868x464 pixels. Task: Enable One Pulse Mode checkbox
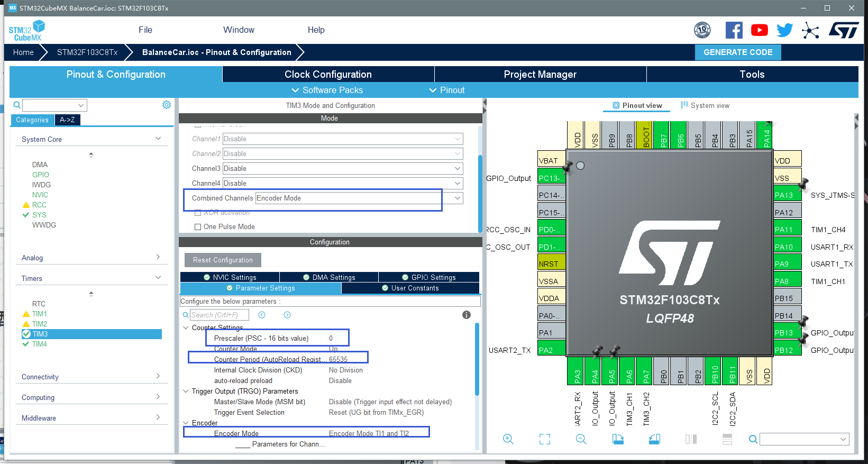tap(198, 226)
